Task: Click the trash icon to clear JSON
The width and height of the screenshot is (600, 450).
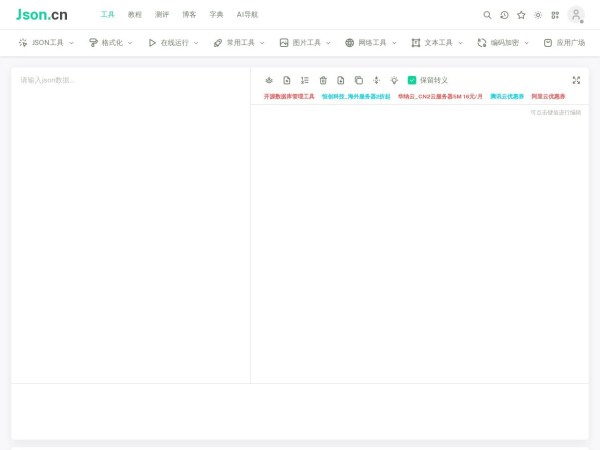Action: click(x=323, y=80)
